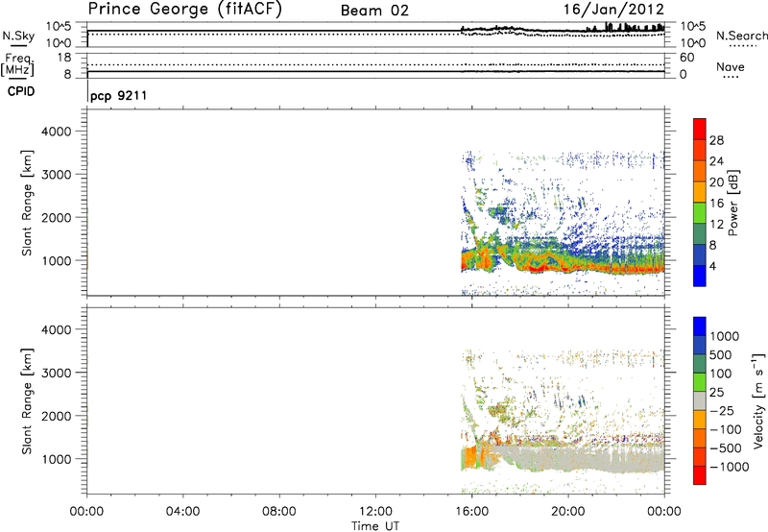Click the 'CPID' row label
Screen dimensions: 768x532
coord(21,91)
